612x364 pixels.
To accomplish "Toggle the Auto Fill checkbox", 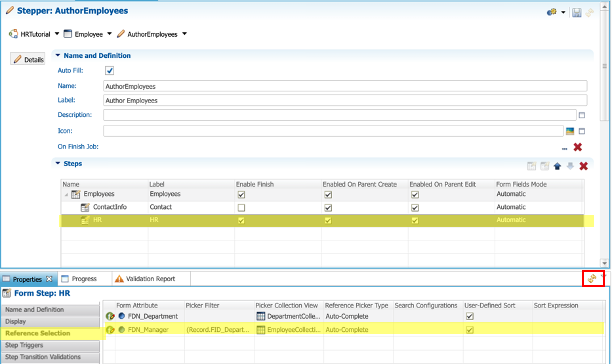I will [x=109, y=71].
